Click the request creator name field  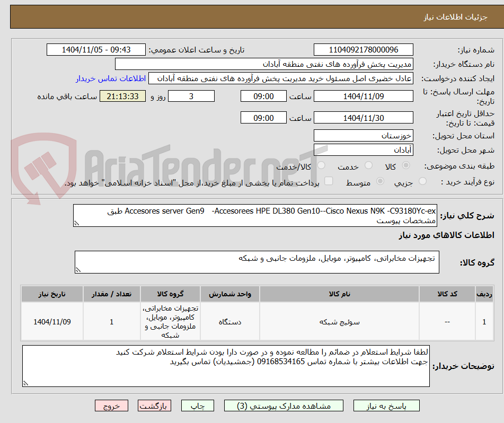point(280,78)
